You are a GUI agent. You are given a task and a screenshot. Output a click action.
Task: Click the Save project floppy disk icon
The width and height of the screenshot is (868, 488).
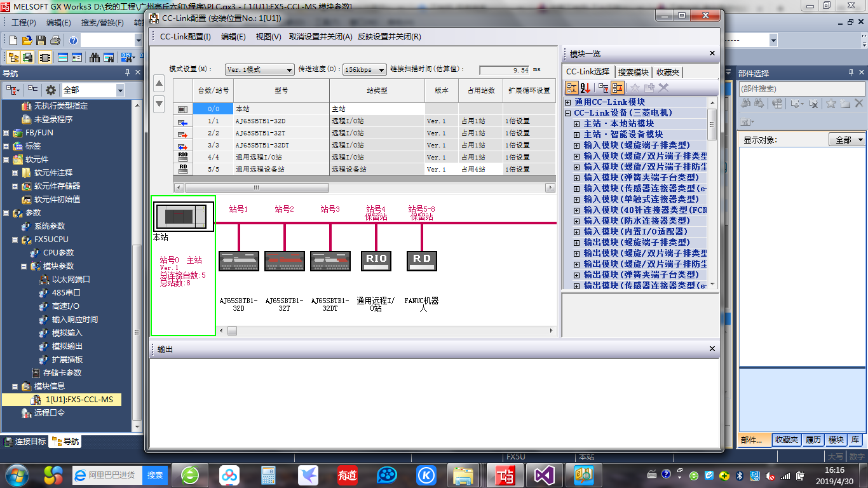coord(41,40)
